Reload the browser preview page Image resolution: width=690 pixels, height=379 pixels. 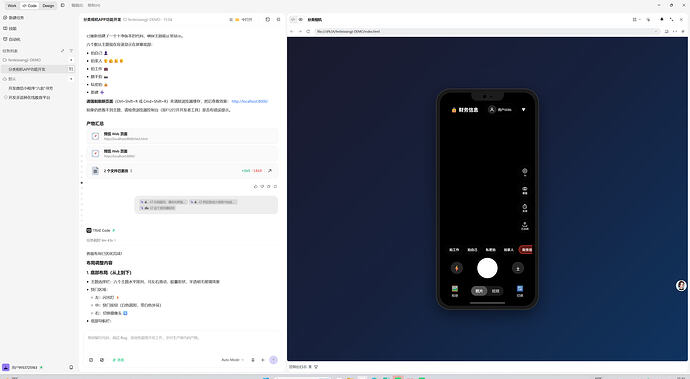click(x=308, y=31)
